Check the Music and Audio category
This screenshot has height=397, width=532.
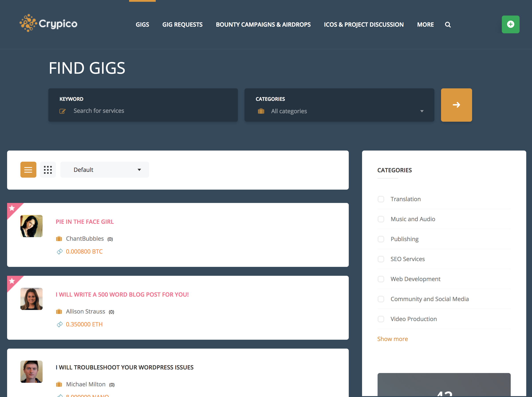coord(381,219)
